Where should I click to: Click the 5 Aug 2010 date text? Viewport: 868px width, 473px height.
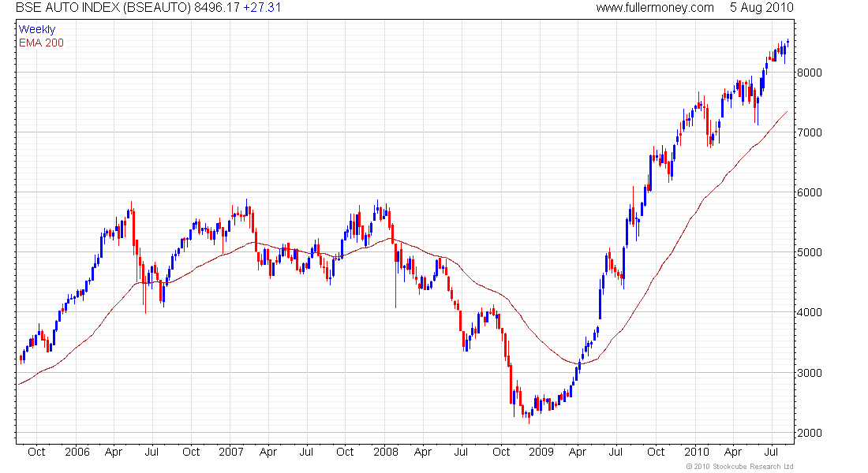coord(761,8)
